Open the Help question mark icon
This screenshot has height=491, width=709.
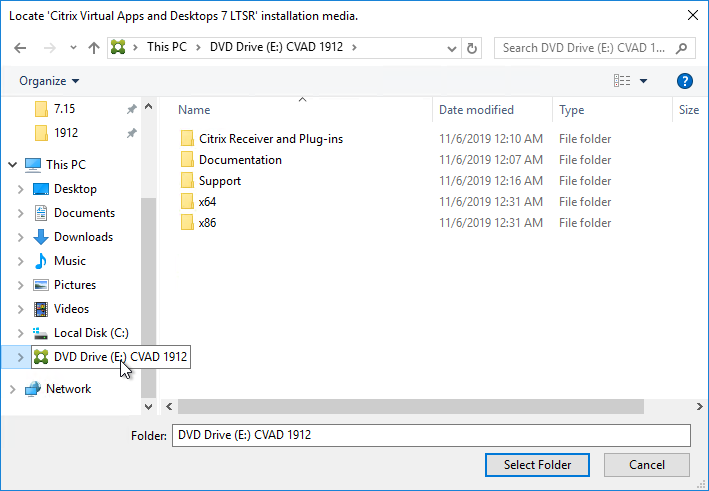[x=685, y=81]
